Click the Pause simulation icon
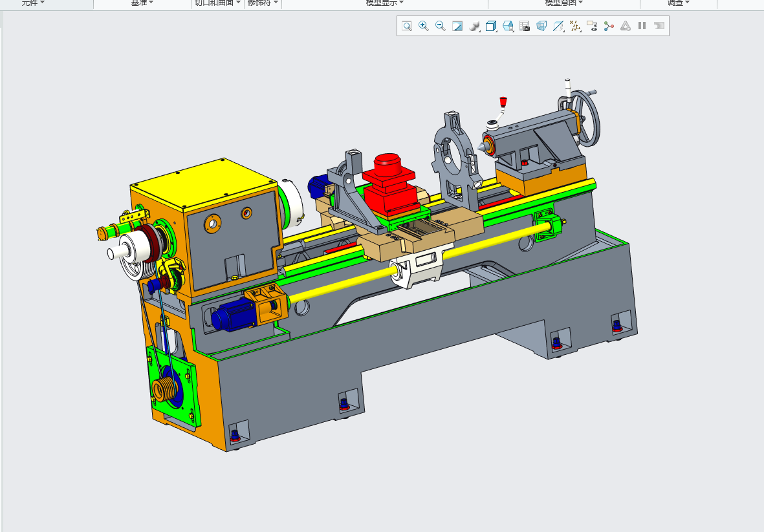The image size is (764, 532). pos(642,26)
